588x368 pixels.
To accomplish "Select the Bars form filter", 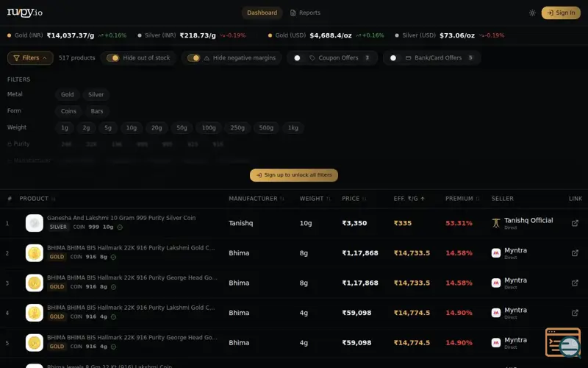I will 97,111.
